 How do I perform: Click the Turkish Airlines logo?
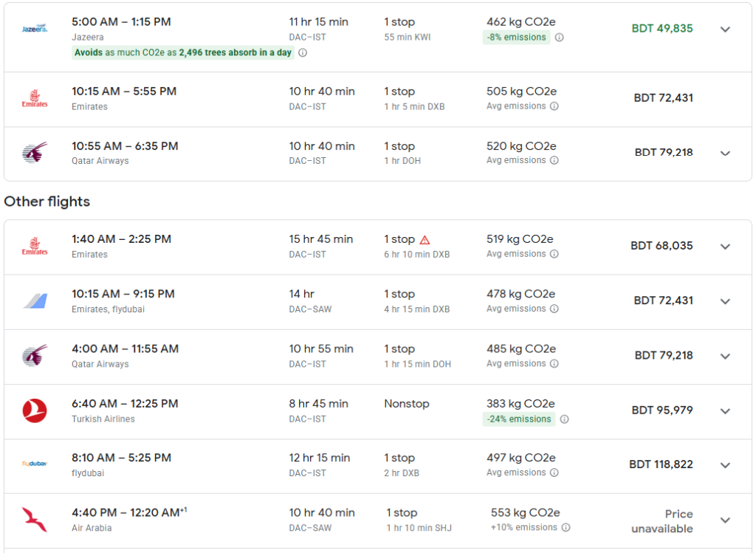pos(35,411)
